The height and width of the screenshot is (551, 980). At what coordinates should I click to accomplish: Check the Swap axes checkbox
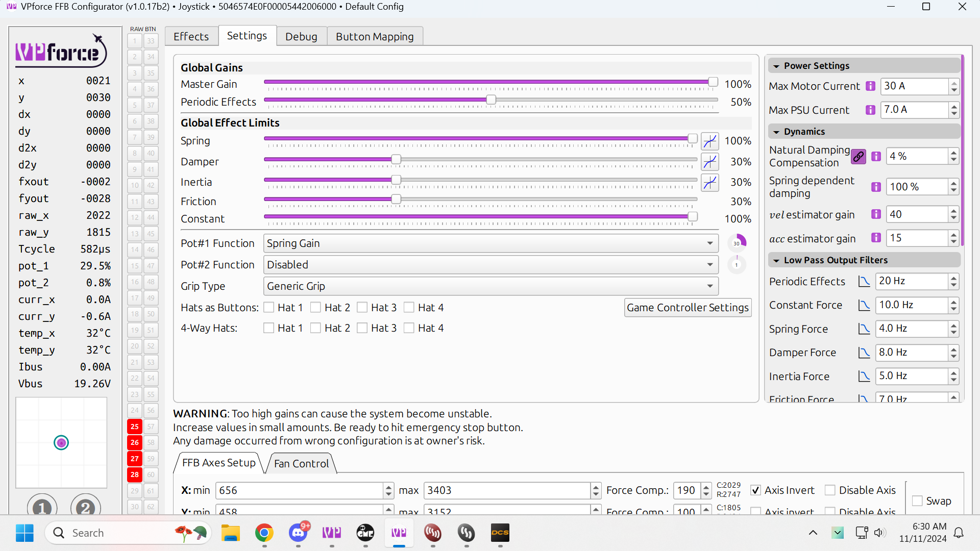pyautogui.click(x=917, y=501)
